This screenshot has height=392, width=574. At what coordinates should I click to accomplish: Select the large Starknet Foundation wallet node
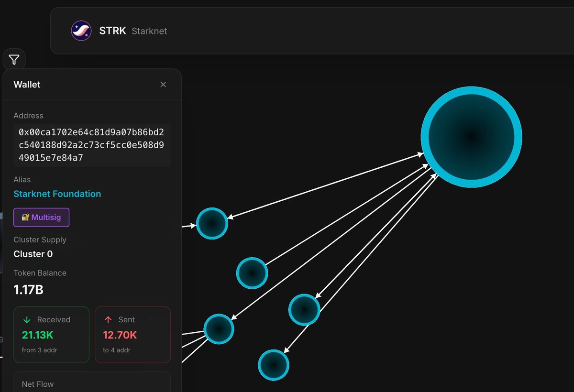(471, 137)
